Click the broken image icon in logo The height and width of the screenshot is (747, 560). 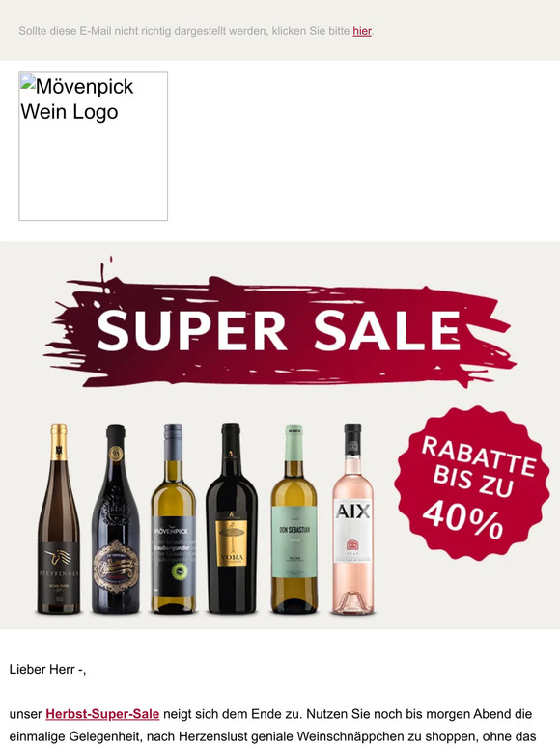(x=28, y=81)
